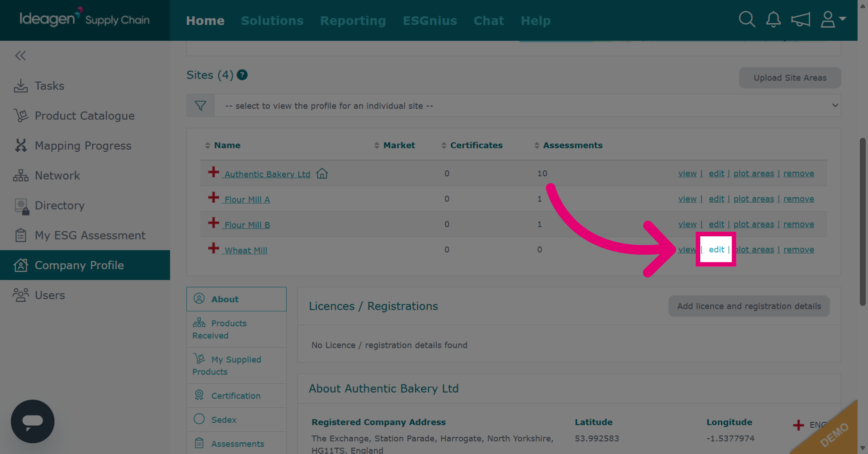Open the Help menu
Image resolution: width=868 pixels, height=454 pixels.
pos(536,21)
